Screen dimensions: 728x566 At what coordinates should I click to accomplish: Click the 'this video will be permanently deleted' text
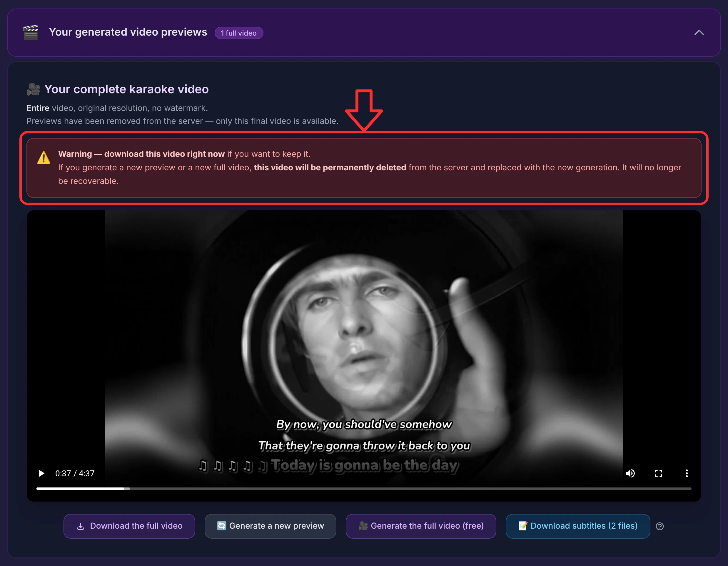pos(330,167)
